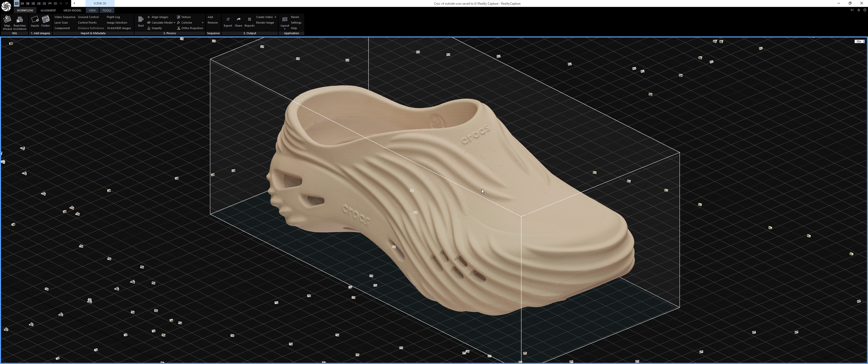The height and width of the screenshot is (364, 868).
Task: Click the Texture tool
Action: 184,17
